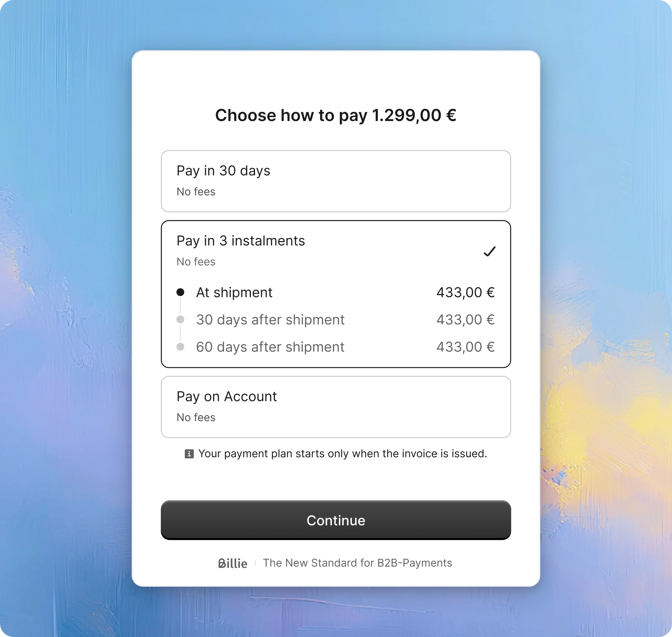Click the Choose how to pay heading

pyautogui.click(x=336, y=115)
